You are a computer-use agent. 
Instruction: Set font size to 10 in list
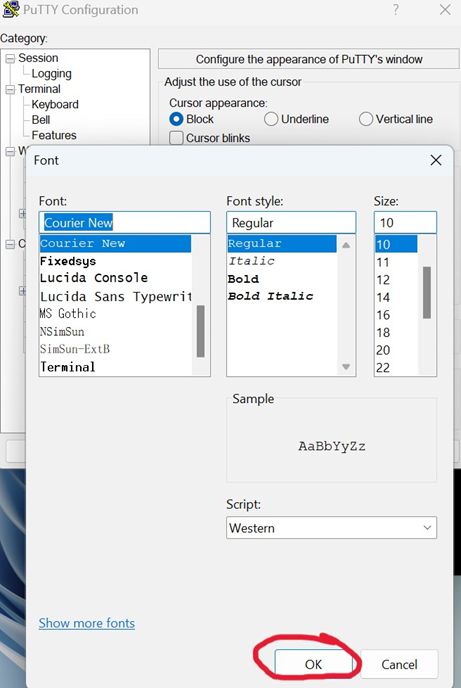[396, 244]
